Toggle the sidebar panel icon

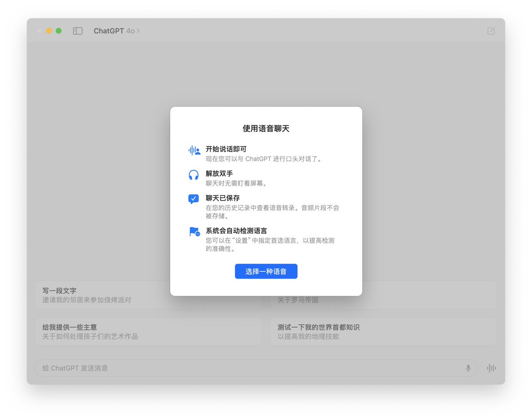pos(78,31)
